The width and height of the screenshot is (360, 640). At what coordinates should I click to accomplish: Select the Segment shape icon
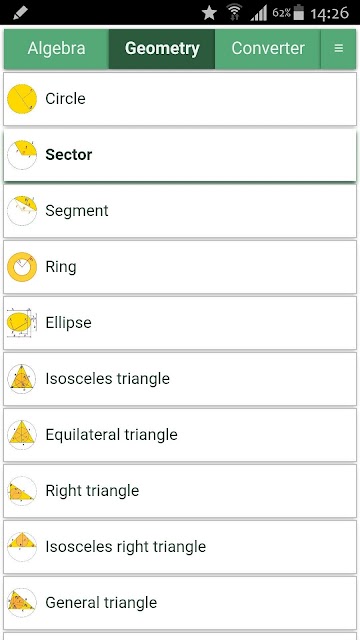[x=22, y=211]
